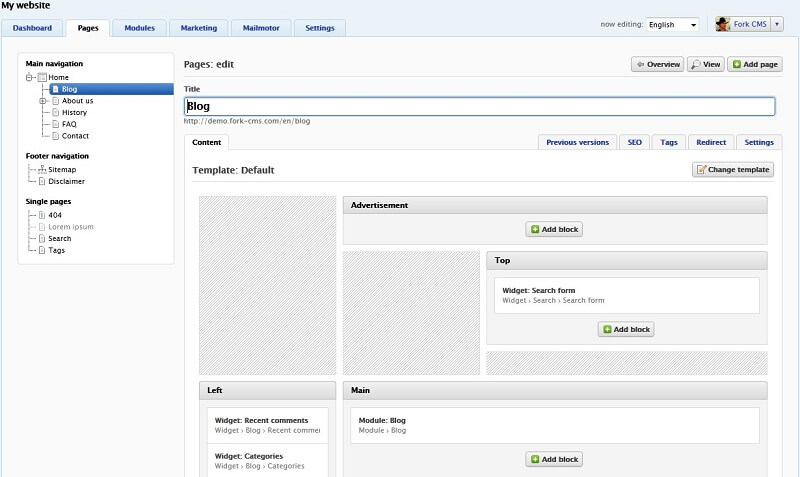Select the Widget: Search form block
The image size is (800, 477).
pos(627,295)
